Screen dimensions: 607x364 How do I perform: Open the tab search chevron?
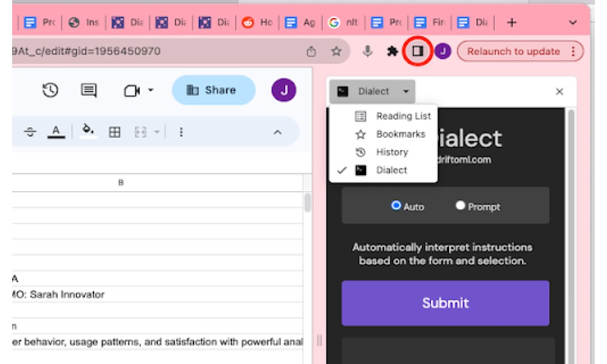[x=572, y=22]
